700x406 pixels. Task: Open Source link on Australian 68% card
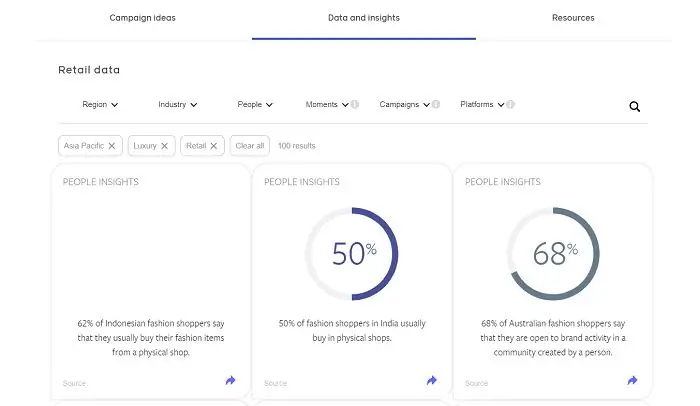point(476,383)
